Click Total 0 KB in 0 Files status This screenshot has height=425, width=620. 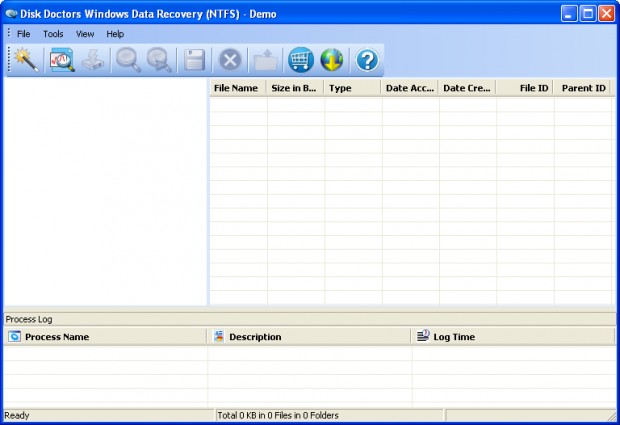(x=278, y=415)
